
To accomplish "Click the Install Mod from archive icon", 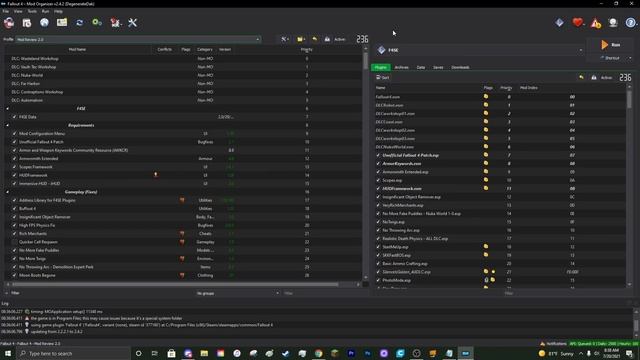I will (x=27, y=23).
